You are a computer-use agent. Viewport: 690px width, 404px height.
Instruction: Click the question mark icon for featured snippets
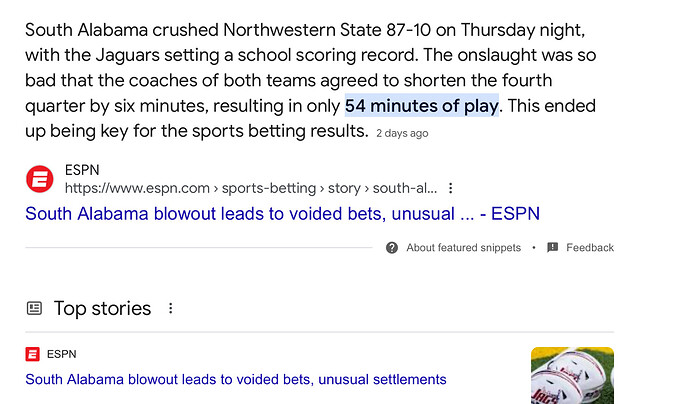coord(392,248)
